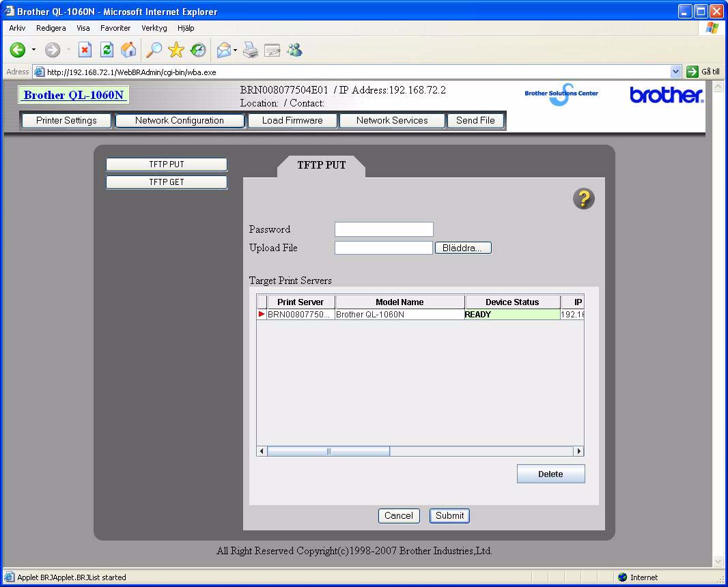This screenshot has height=587, width=728.
Task: Focus the Upload File input field
Action: tap(384, 248)
